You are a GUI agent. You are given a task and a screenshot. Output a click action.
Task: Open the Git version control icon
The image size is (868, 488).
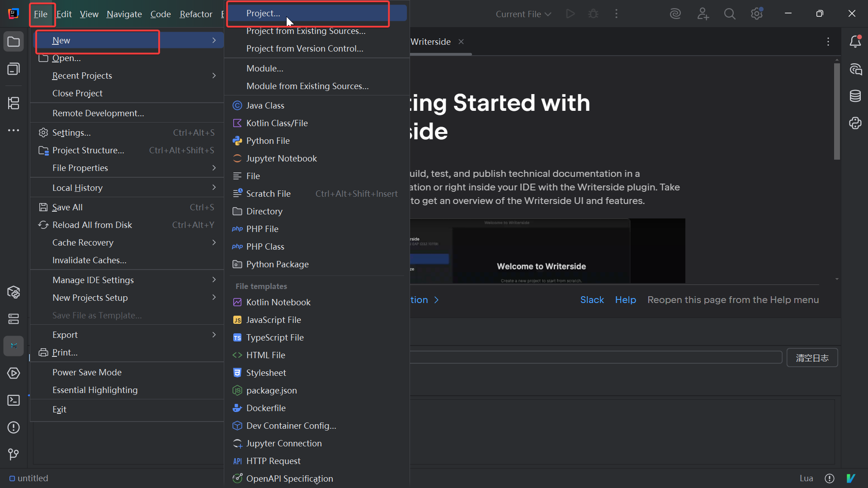tap(14, 454)
